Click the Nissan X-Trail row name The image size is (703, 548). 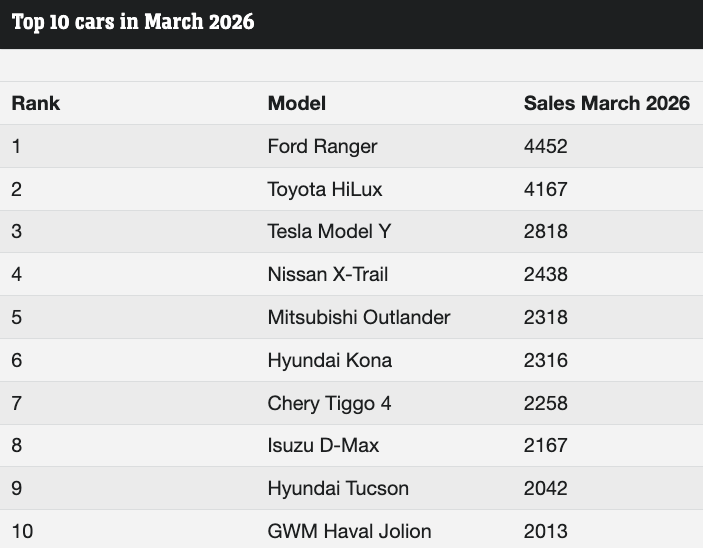click(328, 275)
